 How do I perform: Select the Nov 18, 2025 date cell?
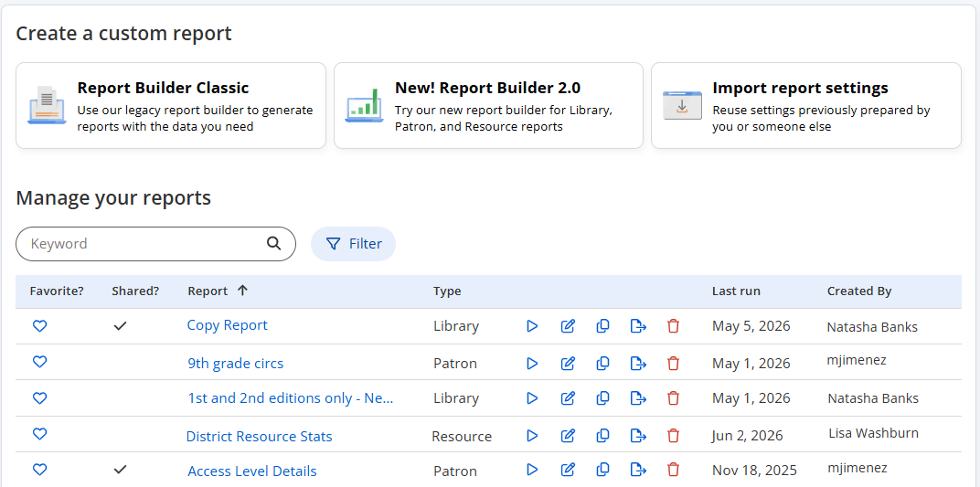(x=754, y=471)
